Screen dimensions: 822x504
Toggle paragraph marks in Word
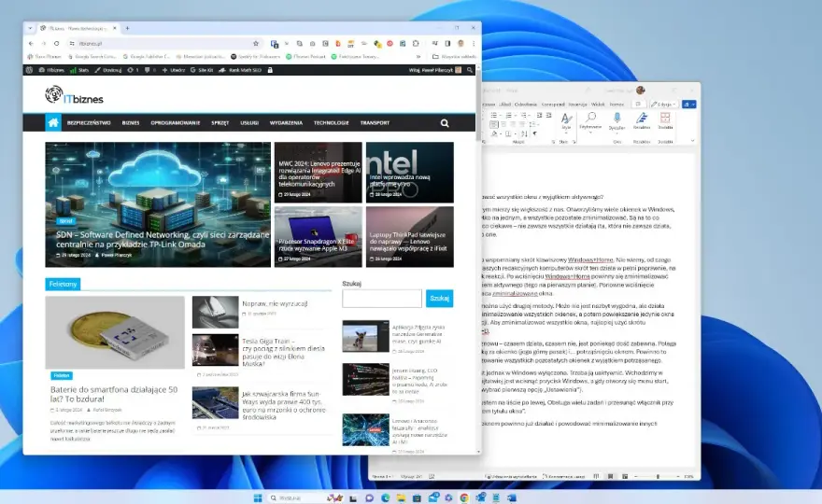(x=534, y=134)
